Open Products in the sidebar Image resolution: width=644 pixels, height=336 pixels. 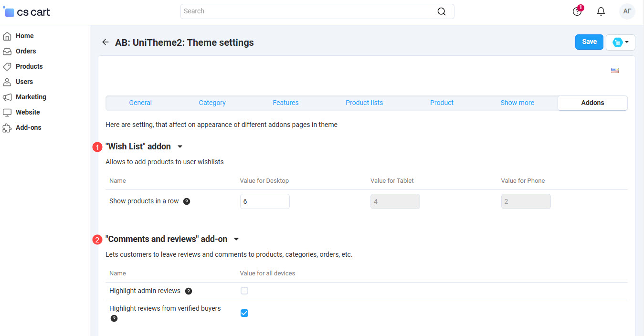(29, 66)
